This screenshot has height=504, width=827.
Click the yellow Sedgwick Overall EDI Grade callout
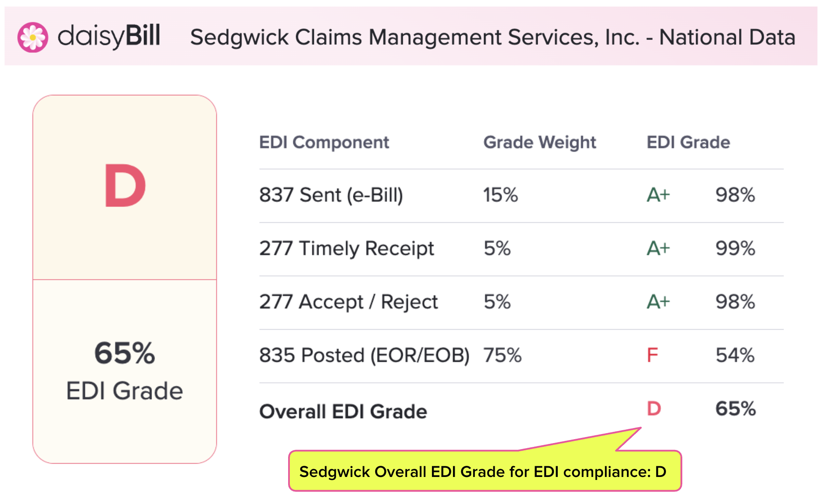pos(484,471)
